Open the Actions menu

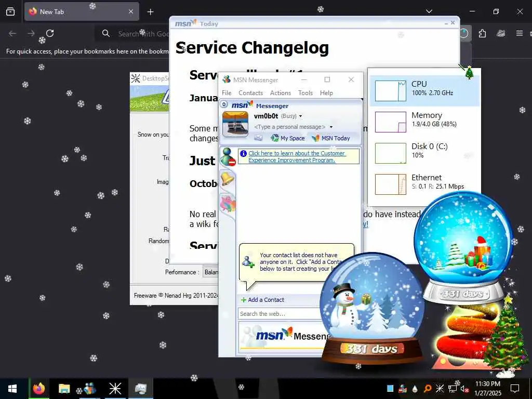click(280, 92)
